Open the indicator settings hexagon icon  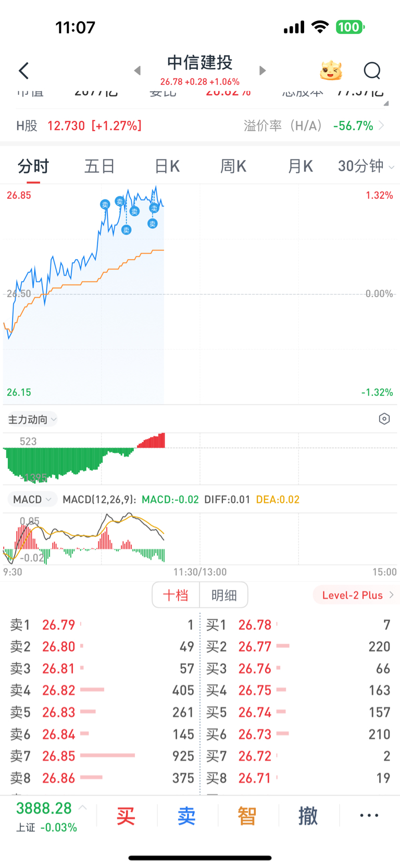coord(384,419)
